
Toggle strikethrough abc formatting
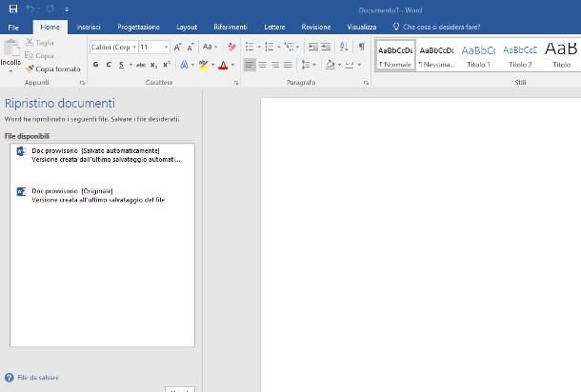coord(141,65)
